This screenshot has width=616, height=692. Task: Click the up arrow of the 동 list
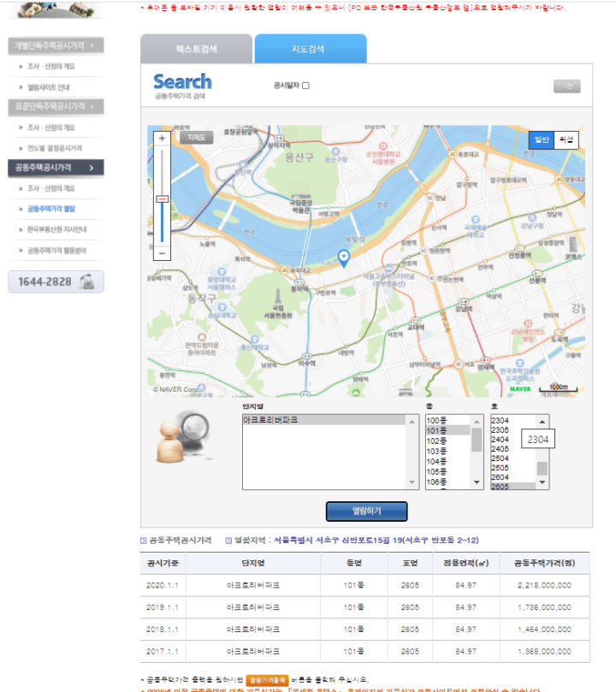click(477, 422)
